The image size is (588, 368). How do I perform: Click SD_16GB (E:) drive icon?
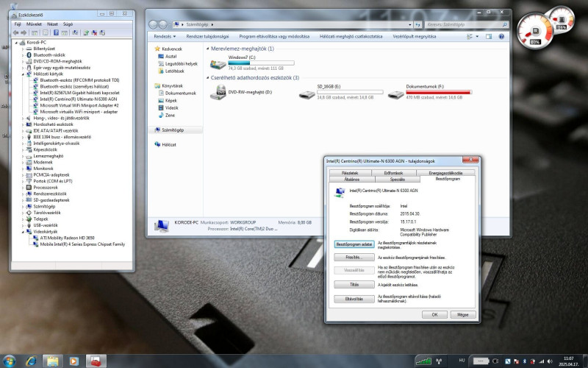tap(306, 95)
